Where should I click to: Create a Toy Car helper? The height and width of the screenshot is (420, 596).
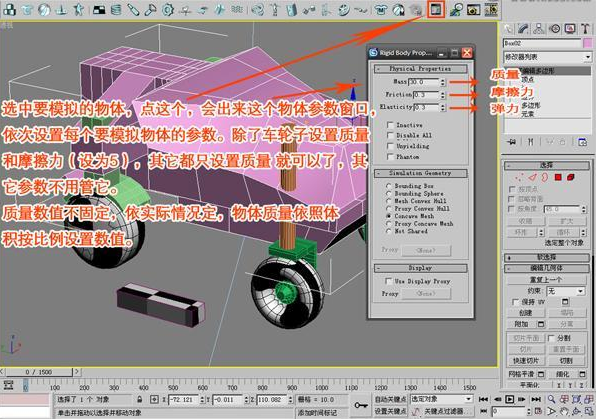(x=203, y=9)
